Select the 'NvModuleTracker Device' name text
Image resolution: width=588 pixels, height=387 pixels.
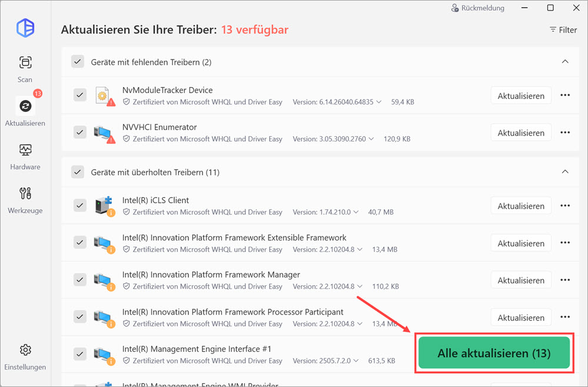[167, 90]
